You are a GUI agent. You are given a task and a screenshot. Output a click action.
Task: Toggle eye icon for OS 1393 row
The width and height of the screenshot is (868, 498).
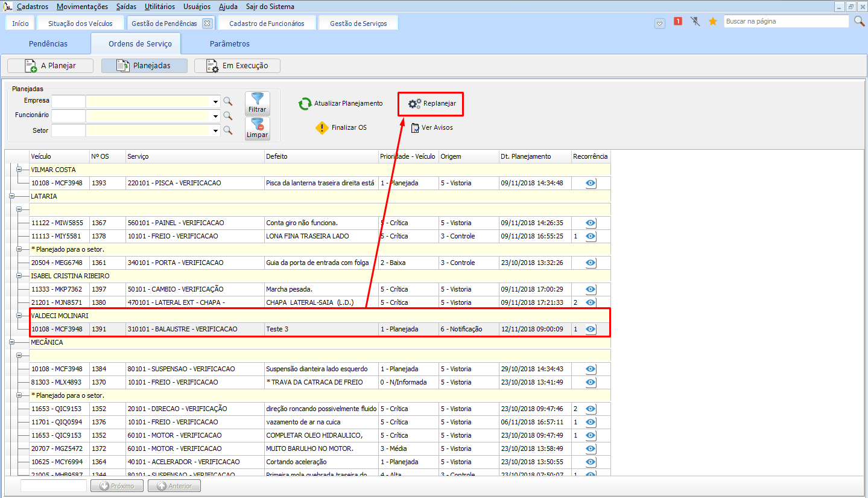point(591,183)
